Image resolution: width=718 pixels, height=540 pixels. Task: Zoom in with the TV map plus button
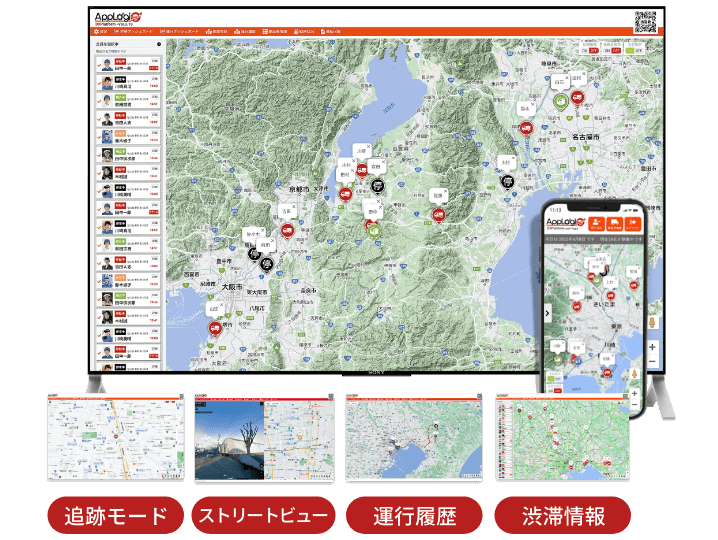pyautogui.click(x=653, y=347)
